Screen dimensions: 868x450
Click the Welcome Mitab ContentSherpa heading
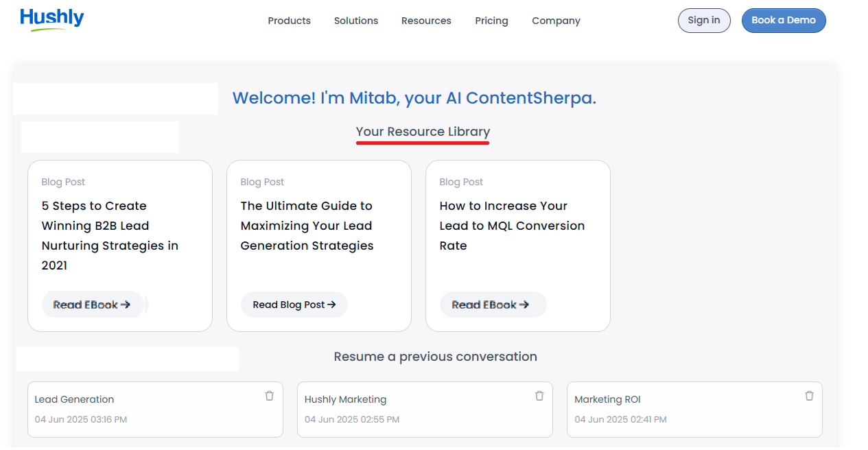(x=414, y=98)
